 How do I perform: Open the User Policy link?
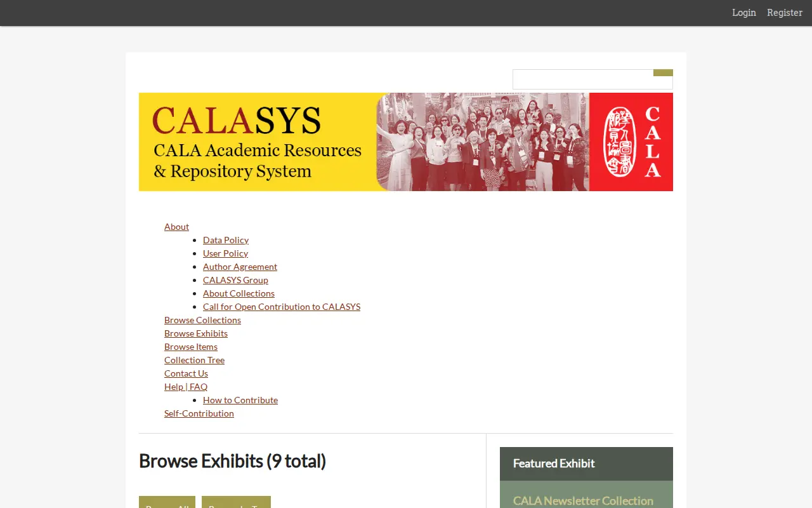(x=225, y=253)
